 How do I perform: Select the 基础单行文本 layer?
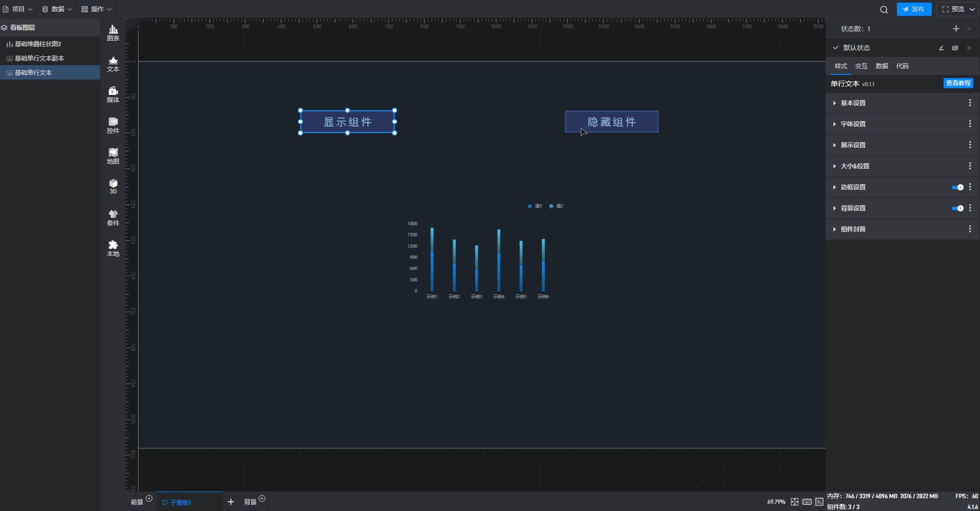(x=50, y=73)
